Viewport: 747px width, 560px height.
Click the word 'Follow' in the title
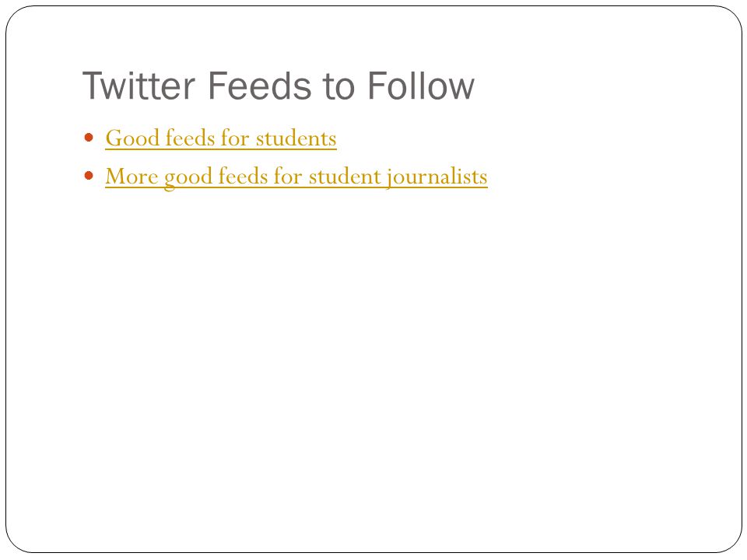coord(421,86)
